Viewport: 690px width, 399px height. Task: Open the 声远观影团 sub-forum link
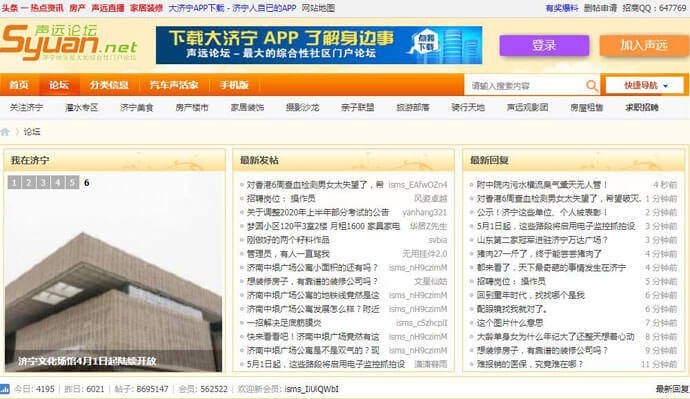coord(527,107)
